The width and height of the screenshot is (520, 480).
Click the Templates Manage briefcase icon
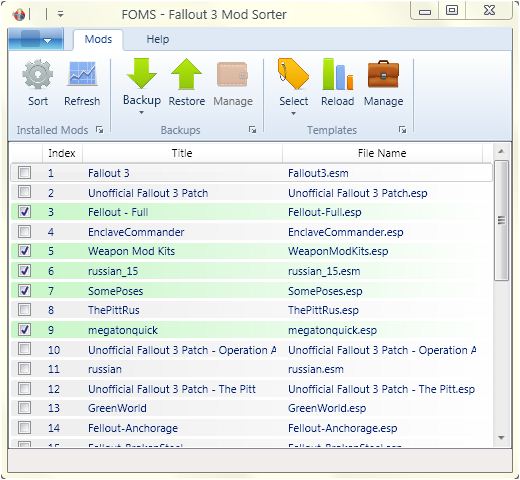pos(383,74)
